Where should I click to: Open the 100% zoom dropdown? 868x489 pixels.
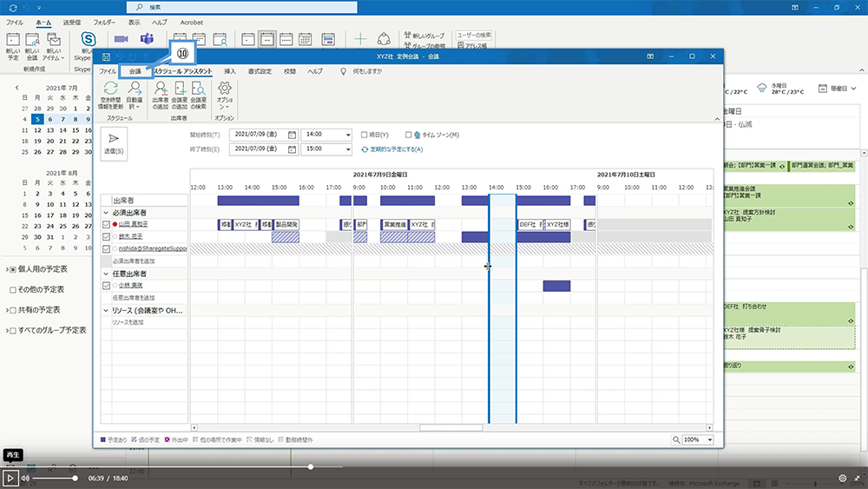pyautogui.click(x=710, y=439)
